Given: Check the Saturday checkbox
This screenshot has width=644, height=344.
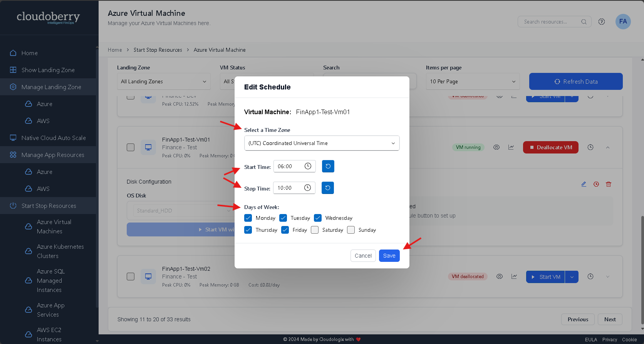Looking at the screenshot, I should 315,230.
